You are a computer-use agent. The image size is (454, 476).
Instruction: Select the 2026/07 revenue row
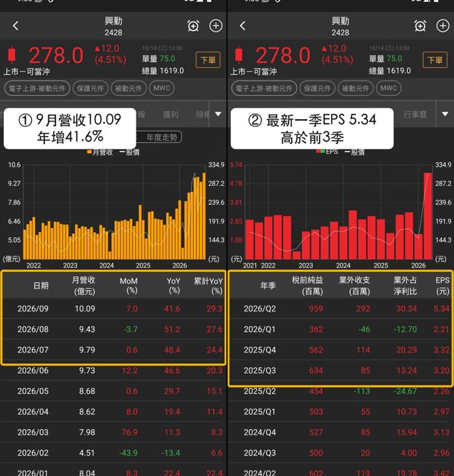(x=113, y=350)
